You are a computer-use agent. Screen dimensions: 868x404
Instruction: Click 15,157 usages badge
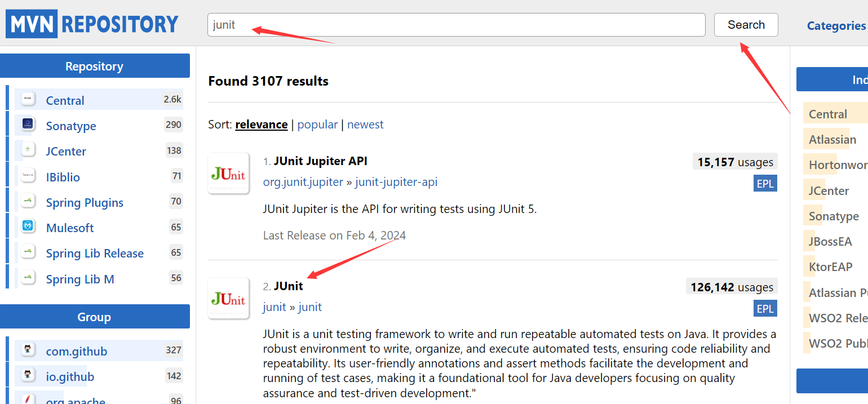coord(735,162)
